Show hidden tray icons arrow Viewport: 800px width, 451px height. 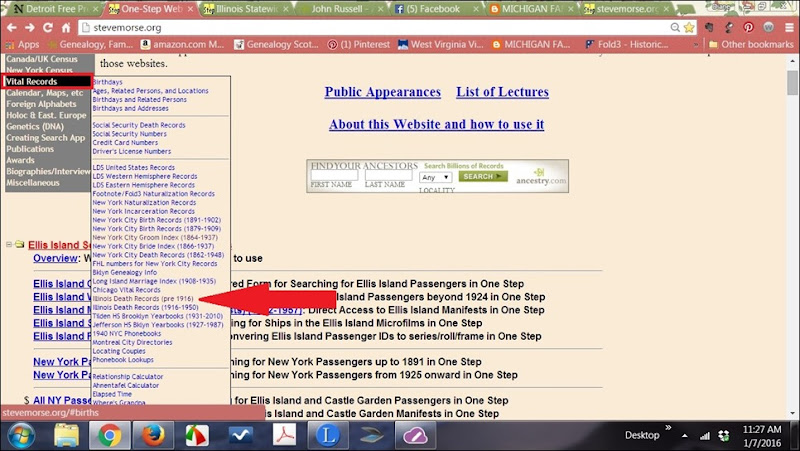[x=685, y=436]
